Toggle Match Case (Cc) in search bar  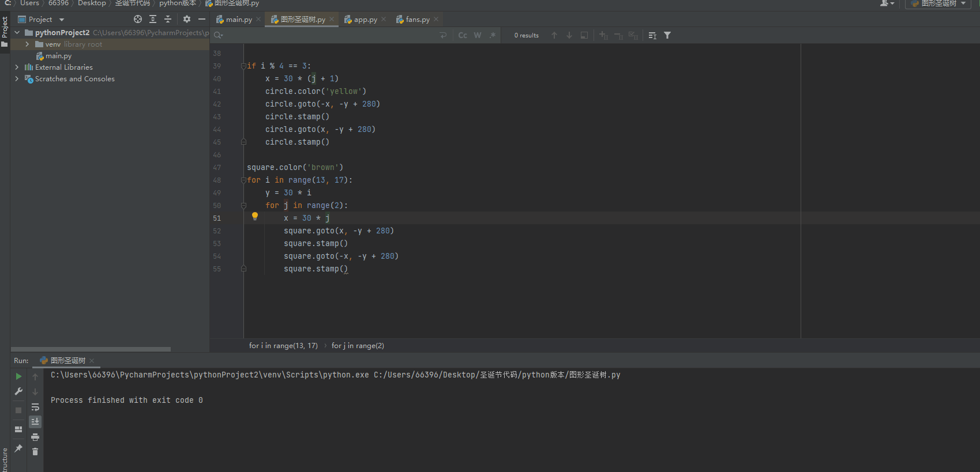[463, 36]
